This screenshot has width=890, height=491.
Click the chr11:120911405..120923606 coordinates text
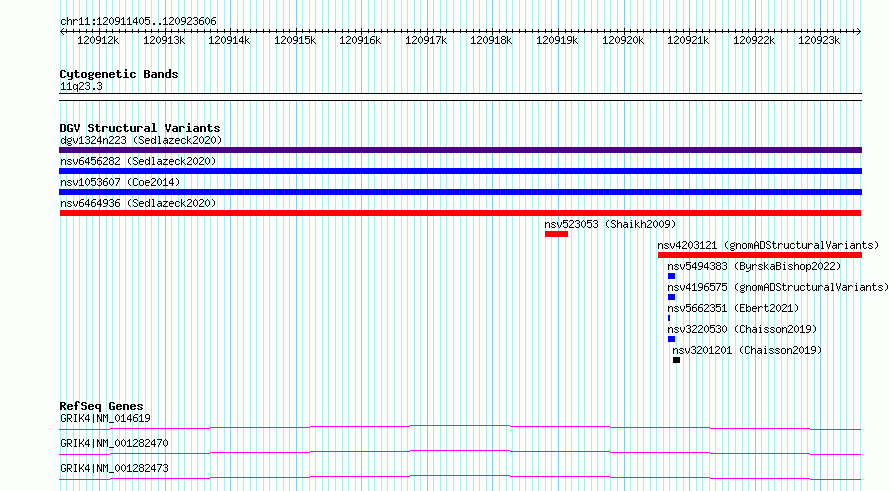coord(138,22)
